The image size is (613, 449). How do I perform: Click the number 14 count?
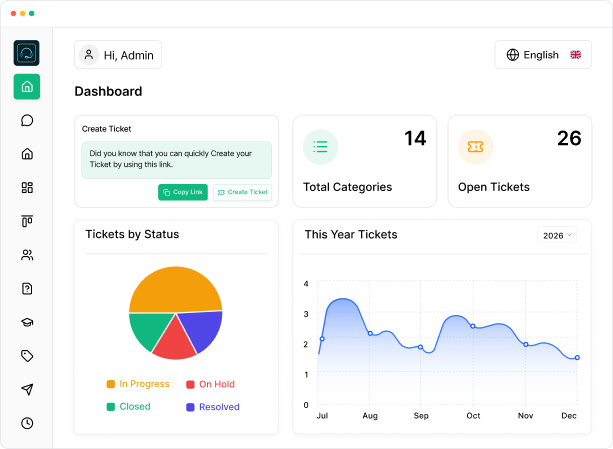pyautogui.click(x=415, y=139)
